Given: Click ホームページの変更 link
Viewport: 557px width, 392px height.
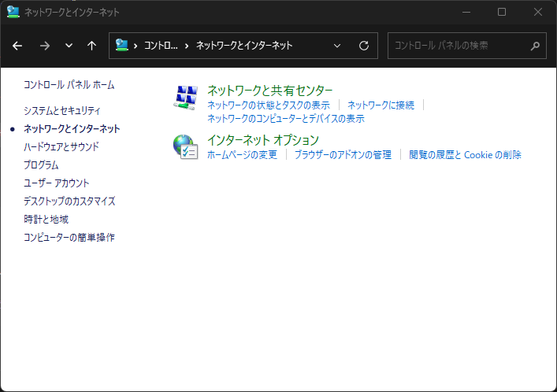Looking at the screenshot, I should coord(243,155).
